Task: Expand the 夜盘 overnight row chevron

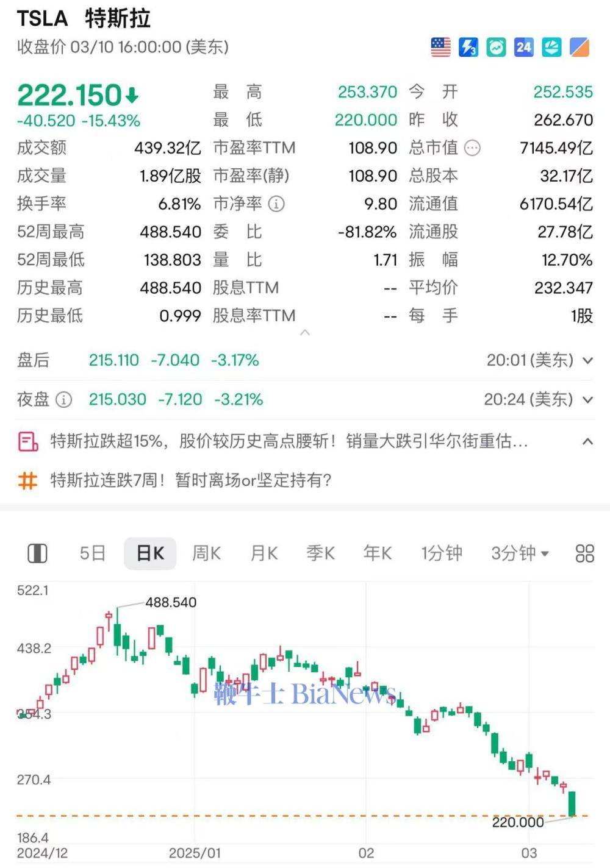Action: 587,400
